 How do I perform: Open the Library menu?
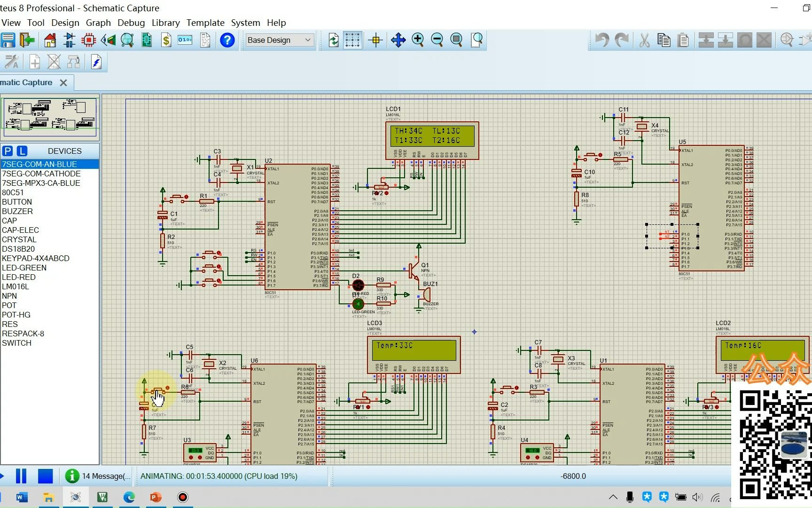coord(165,23)
